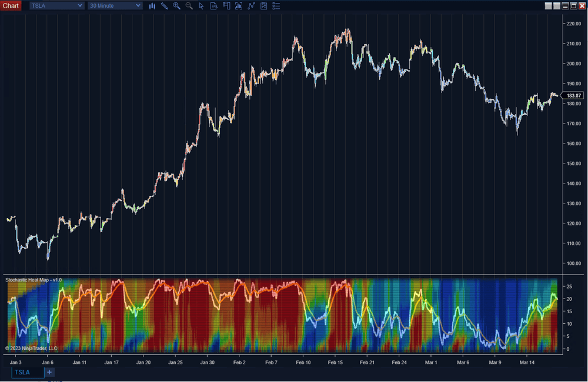Open the Chart Trader icon

click(226, 6)
